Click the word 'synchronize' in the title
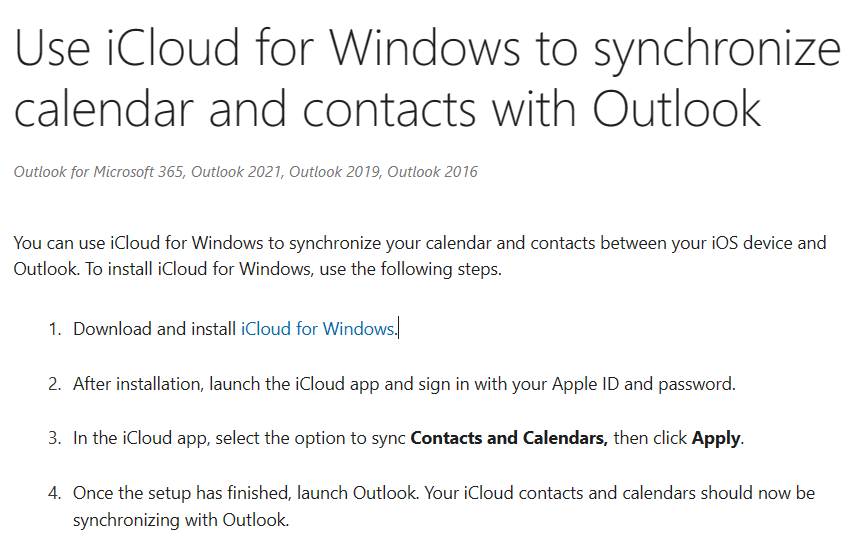 pyautogui.click(x=716, y=48)
